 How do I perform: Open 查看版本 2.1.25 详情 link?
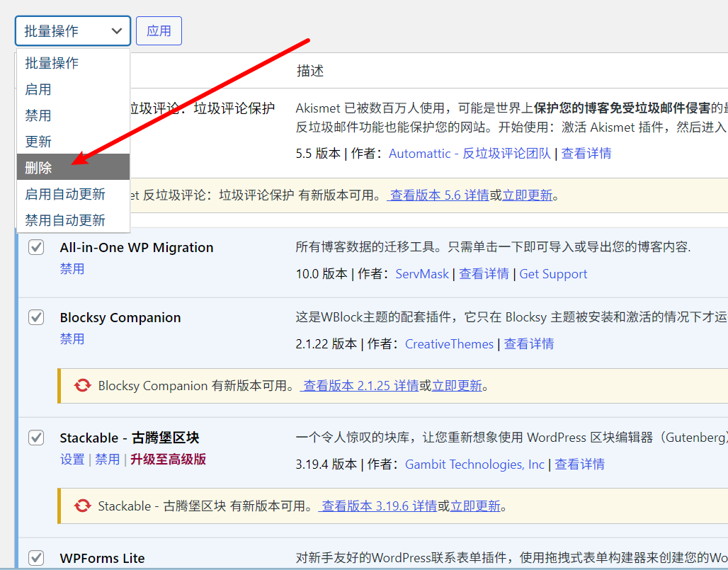(359, 386)
